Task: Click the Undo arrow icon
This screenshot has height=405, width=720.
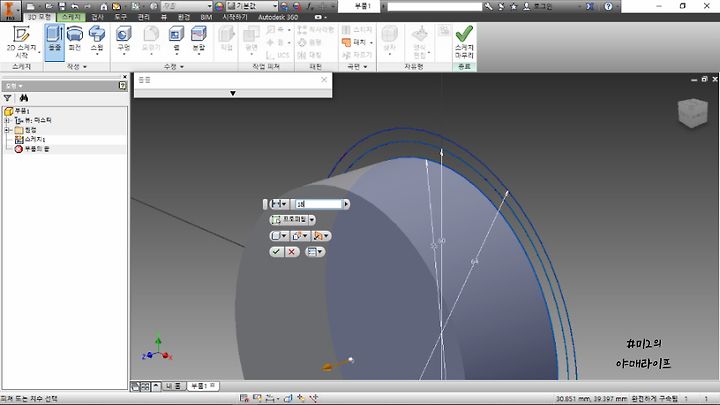Action: 75,6
